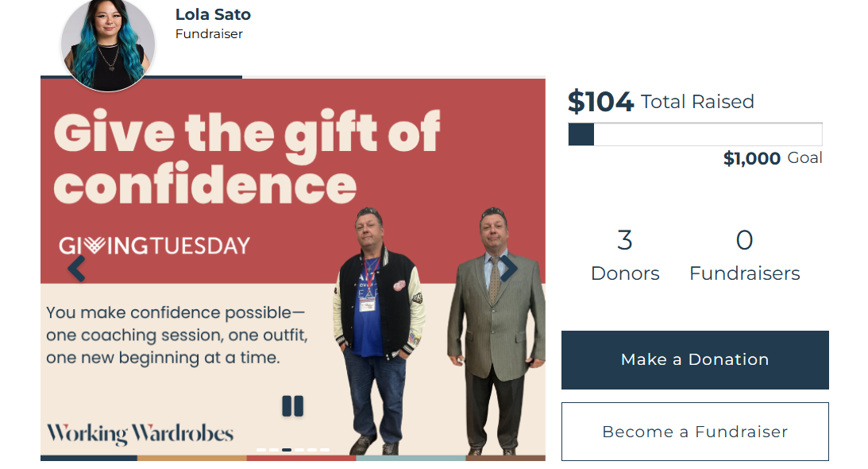Select the active third slide indicator
This screenshot has height=469, width=868.
pos(286,450)
